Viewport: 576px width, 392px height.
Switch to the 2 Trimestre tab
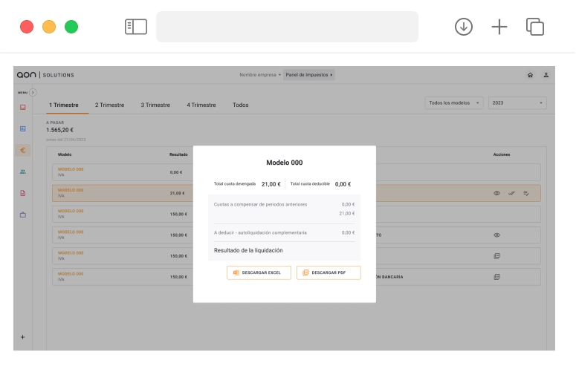(x=109, y=105)
